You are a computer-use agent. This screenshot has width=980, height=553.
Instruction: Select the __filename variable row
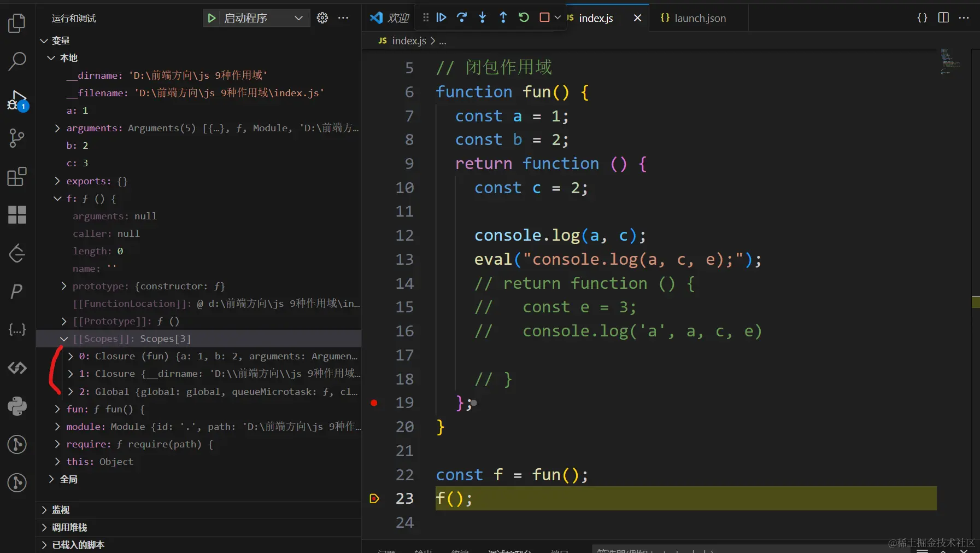click(x=199, y=93)
